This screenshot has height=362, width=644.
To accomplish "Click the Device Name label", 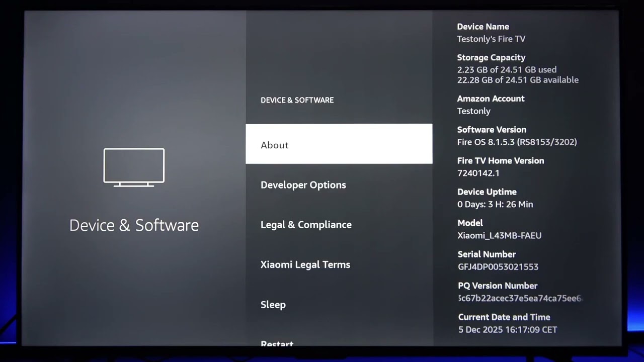I will pos(483,27).
